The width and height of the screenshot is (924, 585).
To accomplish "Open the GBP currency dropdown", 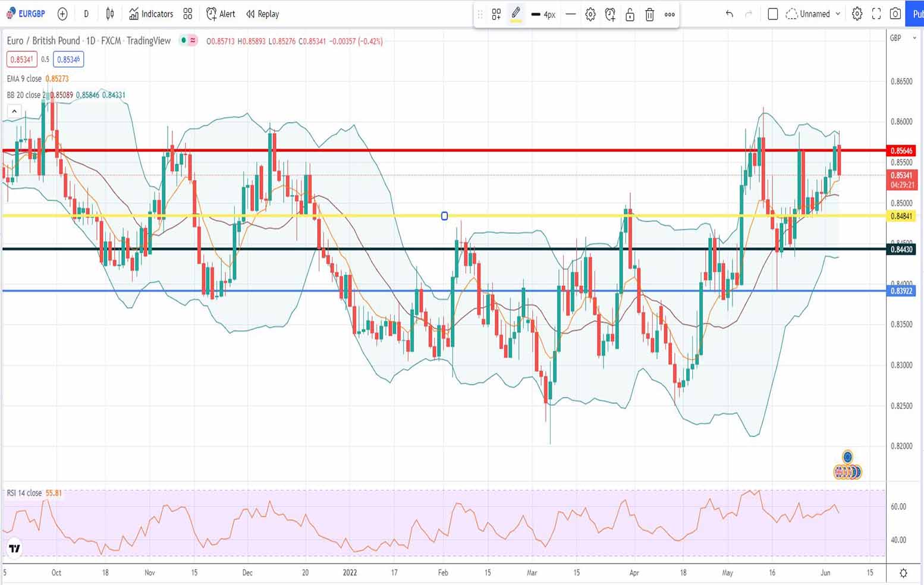I will tap(901, 38).
